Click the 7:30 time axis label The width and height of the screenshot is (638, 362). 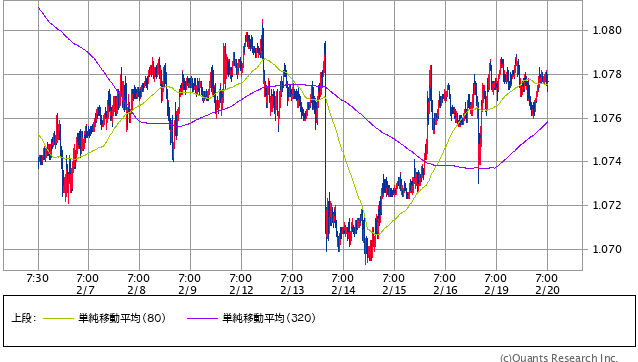tap(37, 279)
